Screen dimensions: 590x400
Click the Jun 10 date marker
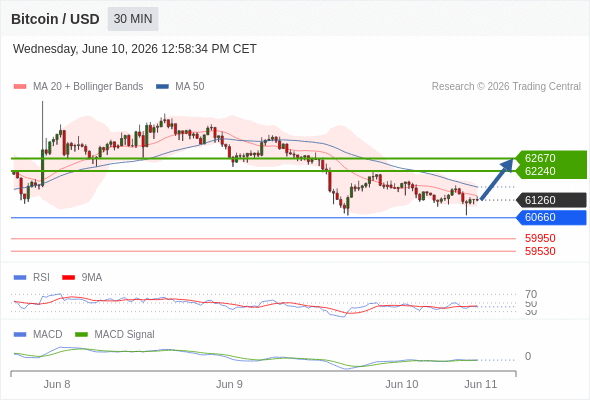(x=401, y=384)
